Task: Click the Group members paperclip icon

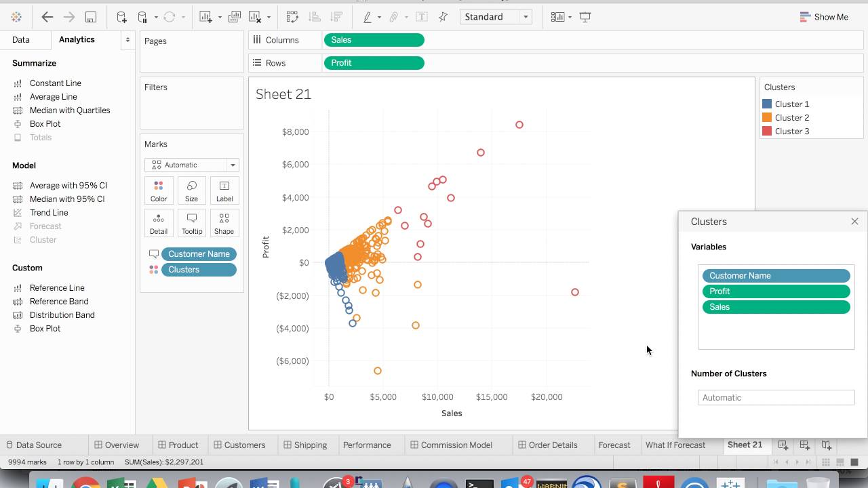Action: click(393, 17)
